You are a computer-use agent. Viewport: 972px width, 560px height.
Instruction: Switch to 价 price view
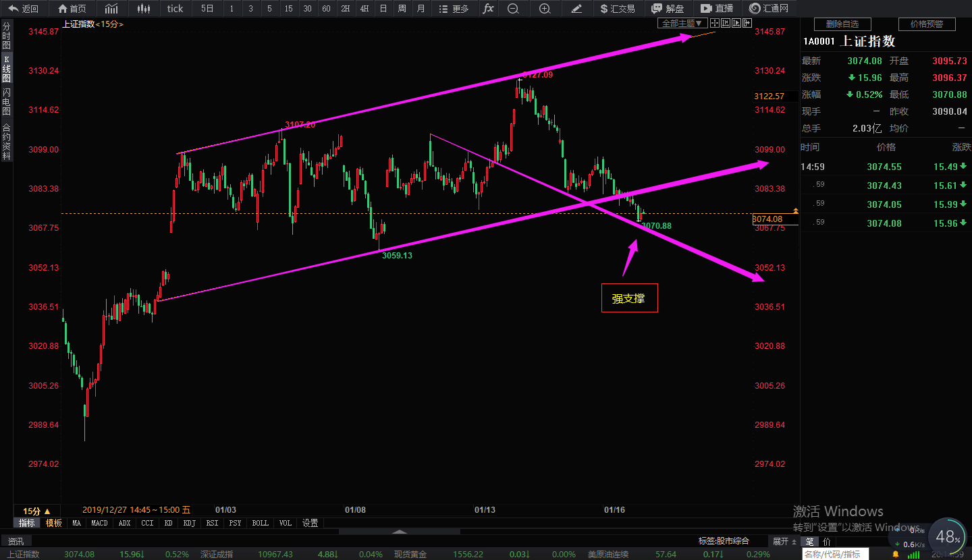(826, 541)
